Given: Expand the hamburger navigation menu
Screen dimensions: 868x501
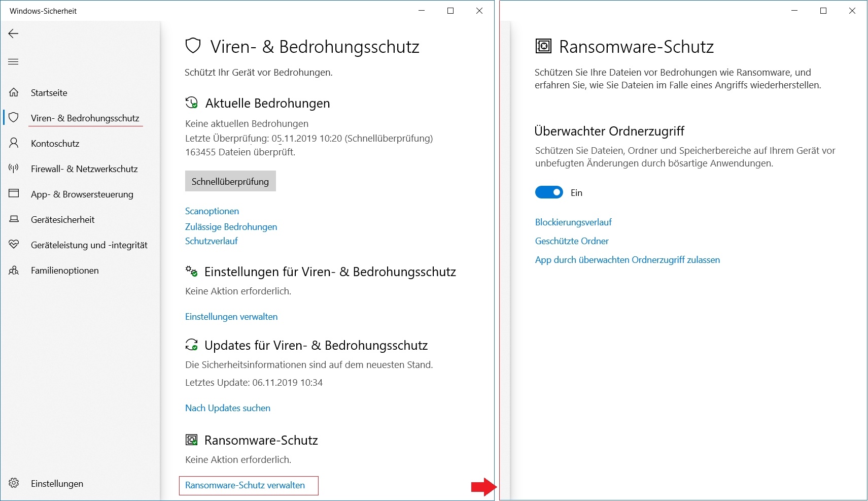Looking at the screenshot, I should click(x=14, y=62).
